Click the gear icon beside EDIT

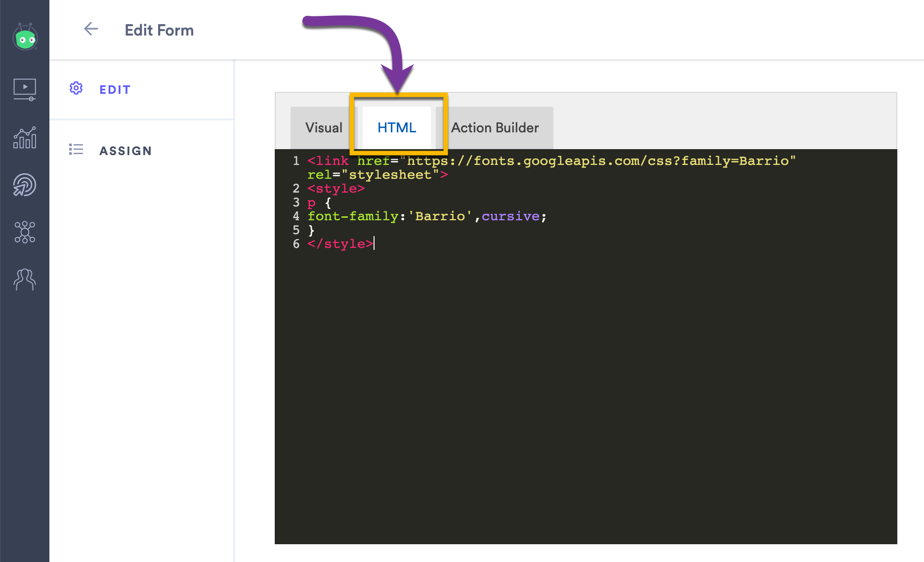(76, 88)
